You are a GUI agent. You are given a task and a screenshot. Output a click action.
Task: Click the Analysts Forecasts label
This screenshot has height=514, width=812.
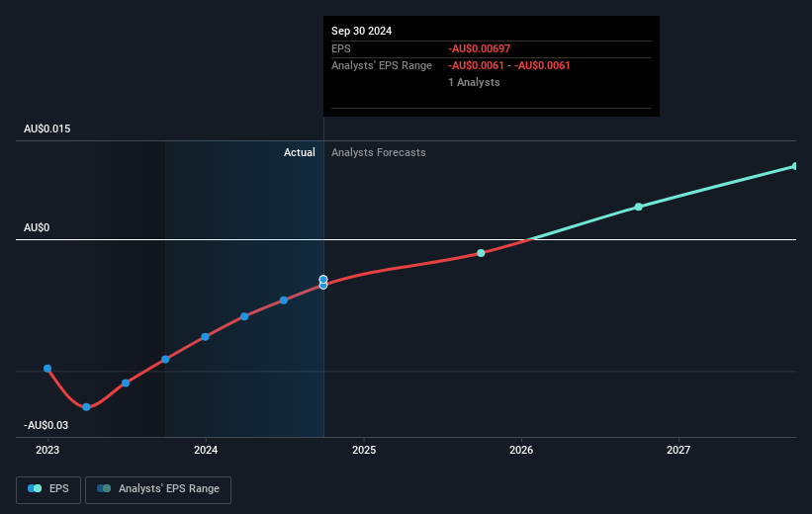(x=379, y=152)
